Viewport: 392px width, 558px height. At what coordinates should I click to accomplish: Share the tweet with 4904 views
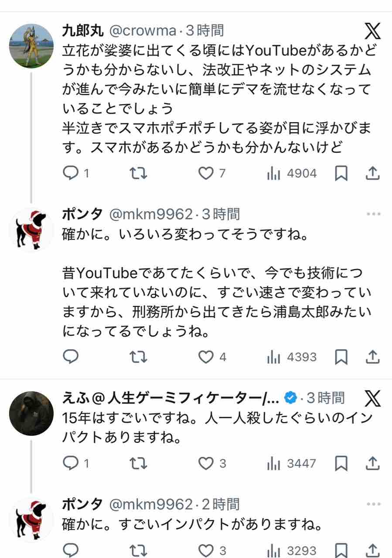point(372,174)
